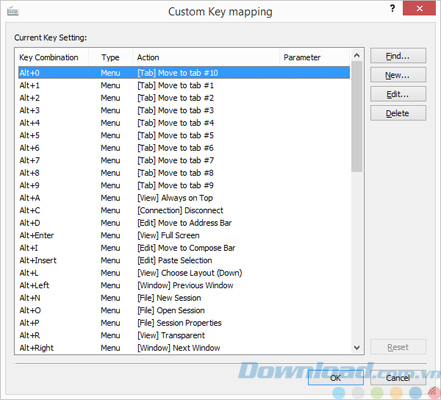Click the scrollbar down arrow
441x400 pixels.
[357, 348]
